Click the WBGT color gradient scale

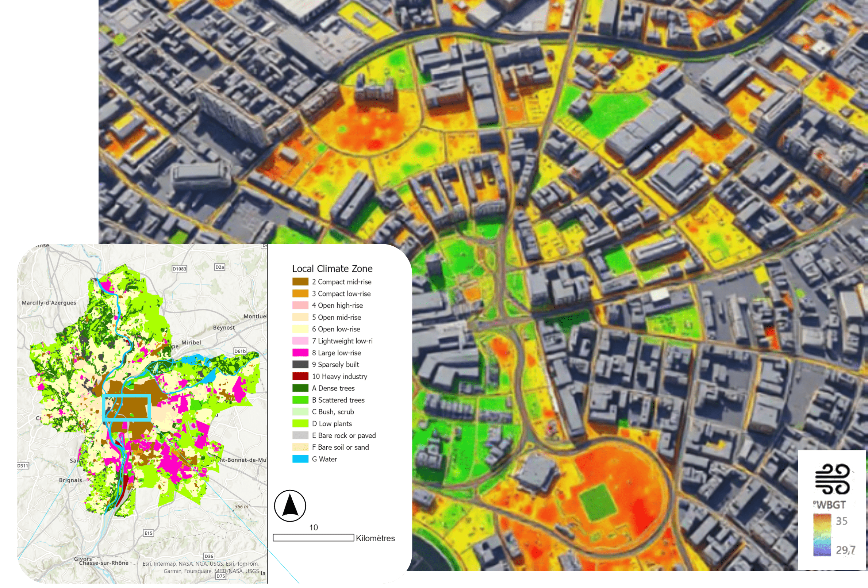tap(822, 535)
